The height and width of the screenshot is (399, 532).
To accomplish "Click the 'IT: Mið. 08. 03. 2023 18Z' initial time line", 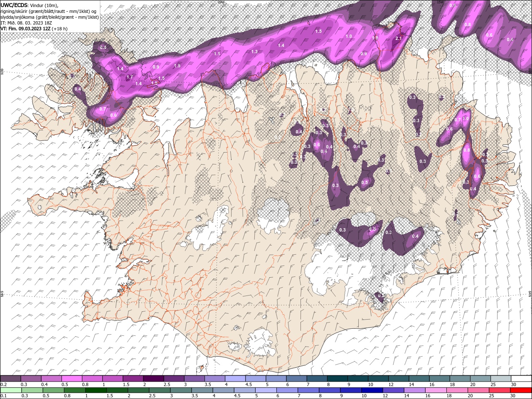I will tap(26, 23).
